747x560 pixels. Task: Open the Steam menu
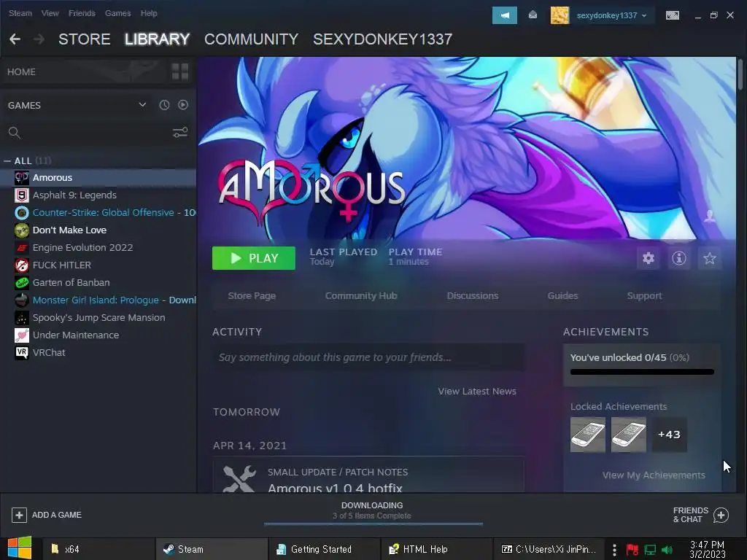[20, 13]
